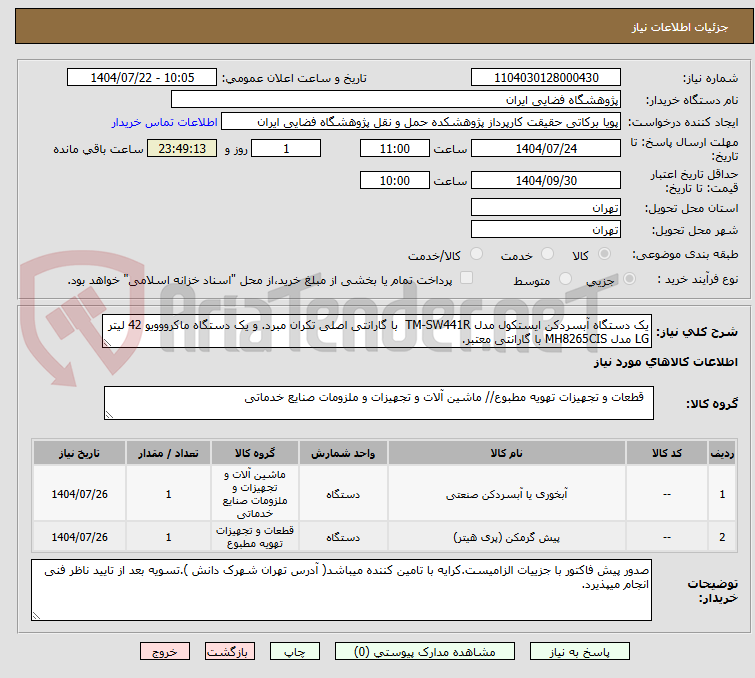
Task: Click the announcement date field 1404/07/22 - 10:05
Action: click(x=142, y=78)
